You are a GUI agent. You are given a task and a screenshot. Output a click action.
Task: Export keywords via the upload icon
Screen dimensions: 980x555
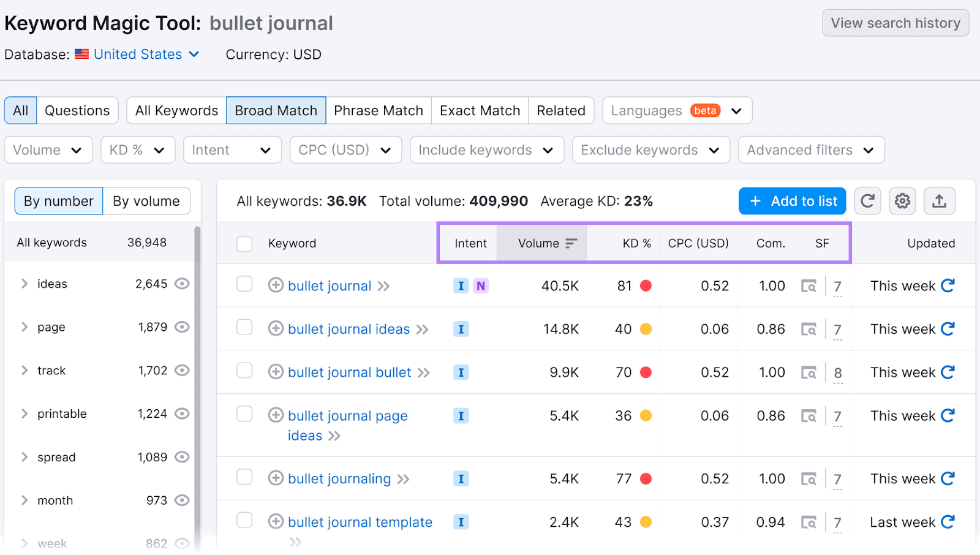pos(939,201)
